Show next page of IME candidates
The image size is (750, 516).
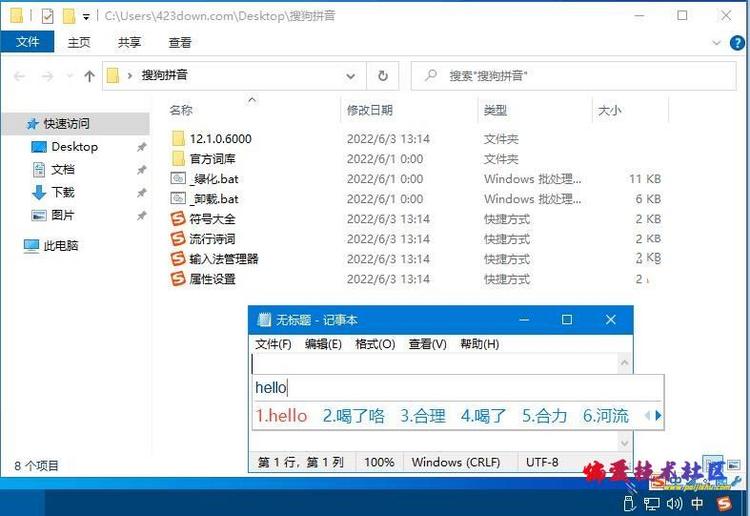pos(658,415)
